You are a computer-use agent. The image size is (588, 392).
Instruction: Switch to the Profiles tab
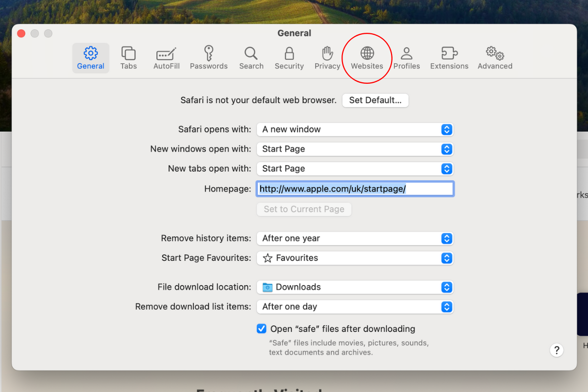click(406, 58)
